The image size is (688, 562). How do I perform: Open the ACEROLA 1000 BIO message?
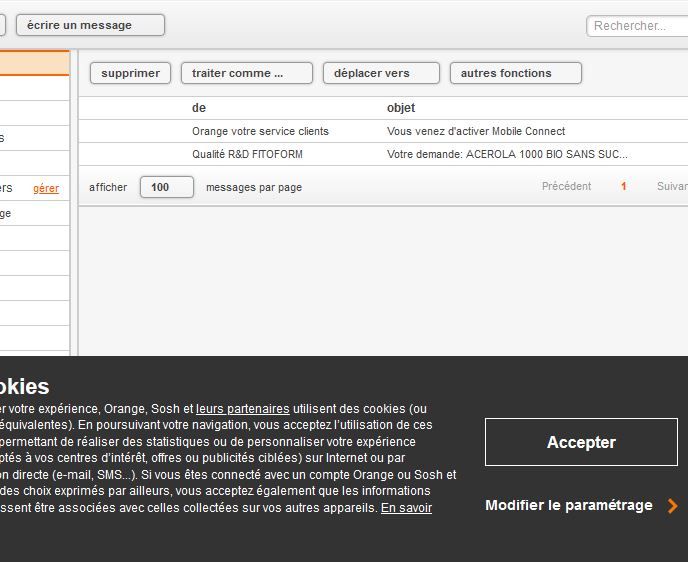[x=506, y=154]
